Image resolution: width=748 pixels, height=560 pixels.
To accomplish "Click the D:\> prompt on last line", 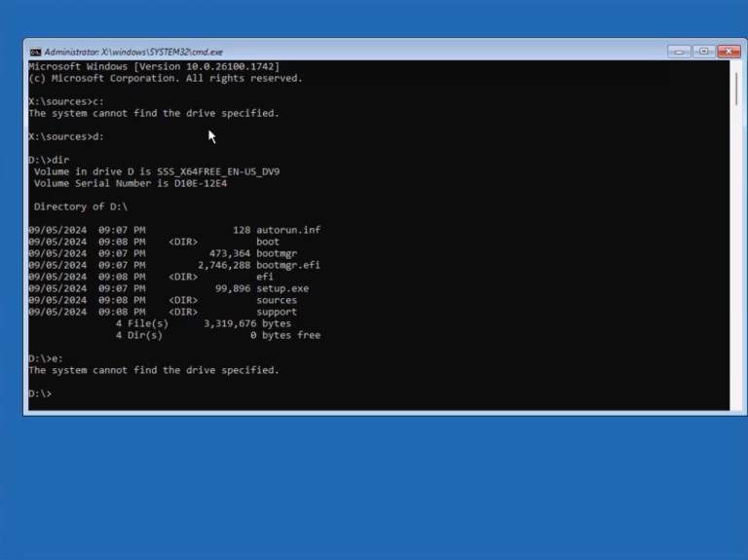I will 40,393.
